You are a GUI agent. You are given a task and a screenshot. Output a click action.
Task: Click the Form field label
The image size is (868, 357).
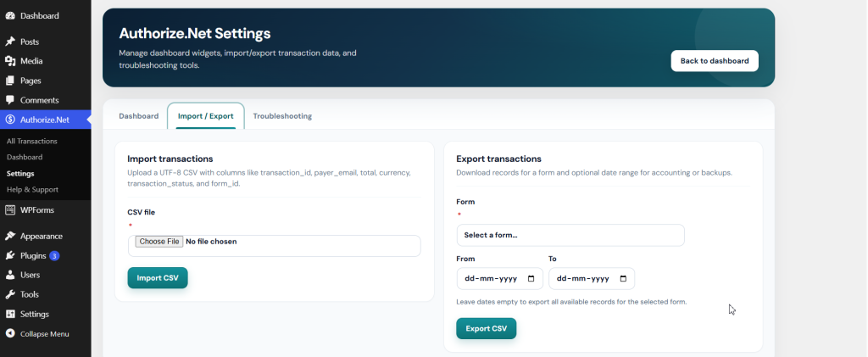[x=465, y=202]
